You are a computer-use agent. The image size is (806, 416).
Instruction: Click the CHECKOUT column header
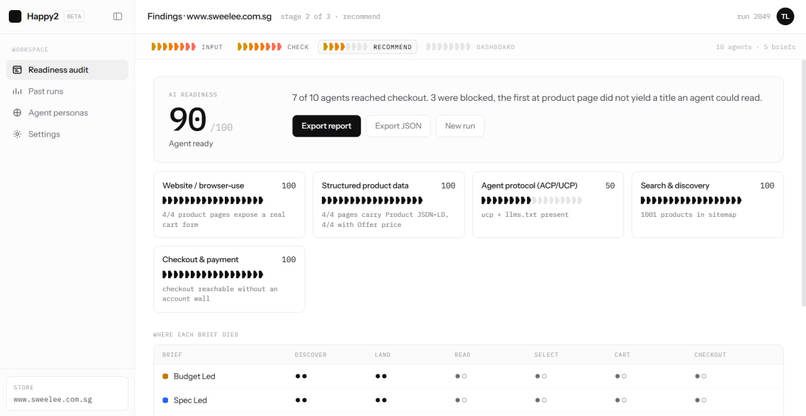(710, 355)
